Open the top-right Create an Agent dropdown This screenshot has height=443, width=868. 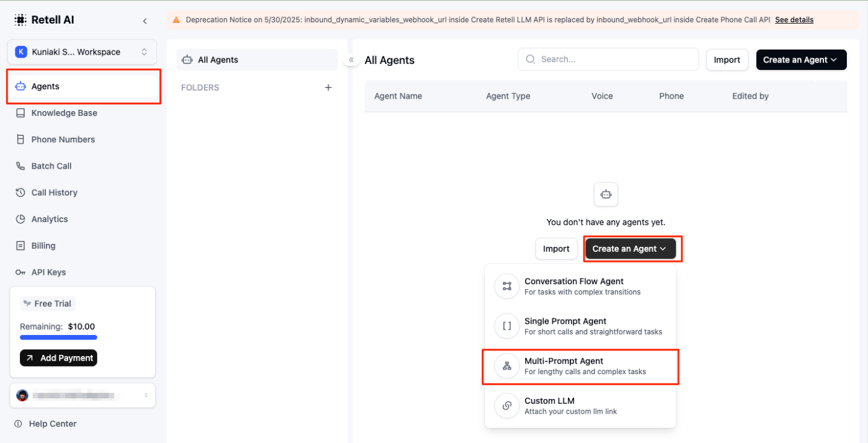point(801,60)
